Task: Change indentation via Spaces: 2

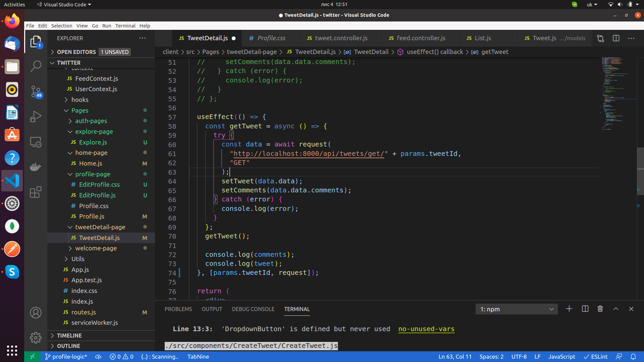Action: point(491,357)
